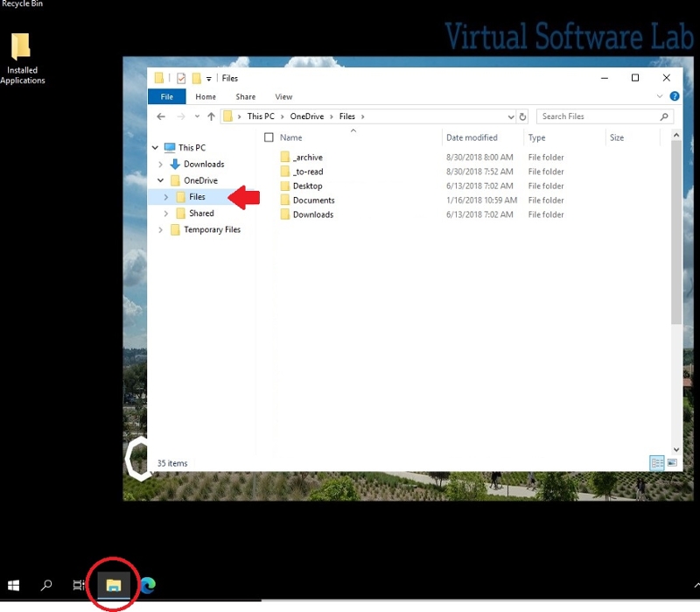Viewport: 700px width, 612px height.
Task: Open Microsoft Edge from the taskbar
Action: [x=147, y=585]
